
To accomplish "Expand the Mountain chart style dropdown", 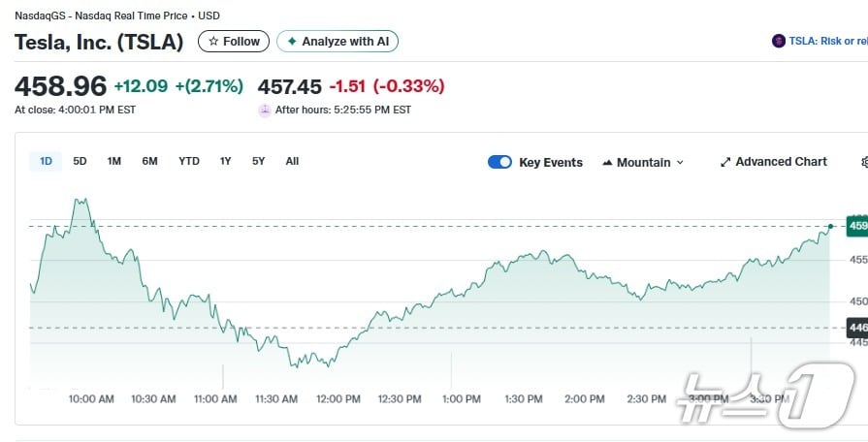I will (644, 163).
